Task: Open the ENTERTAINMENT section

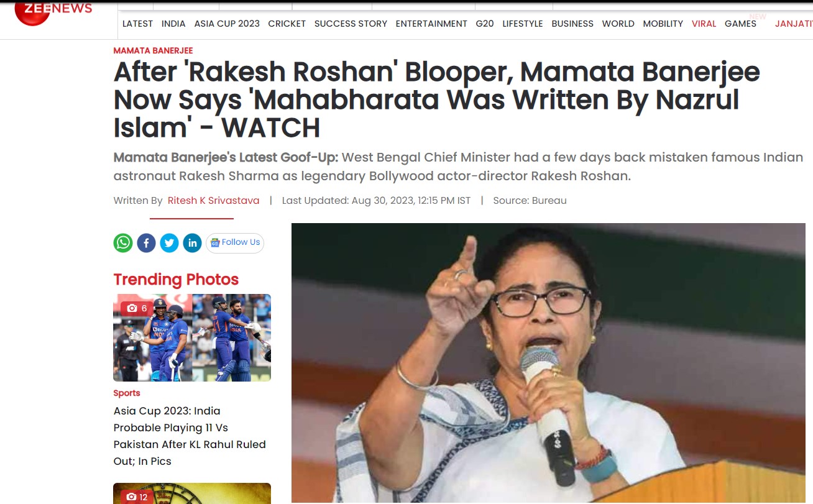Action: tap(431, 24)
